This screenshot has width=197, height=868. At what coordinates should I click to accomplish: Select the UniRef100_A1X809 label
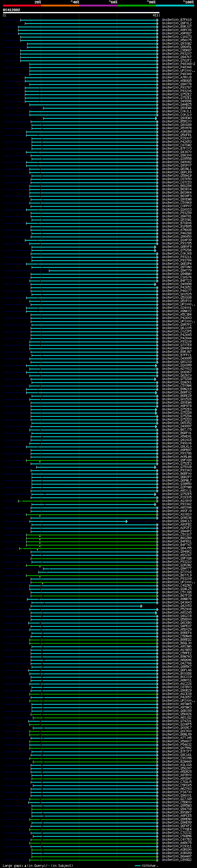(176, 501)
